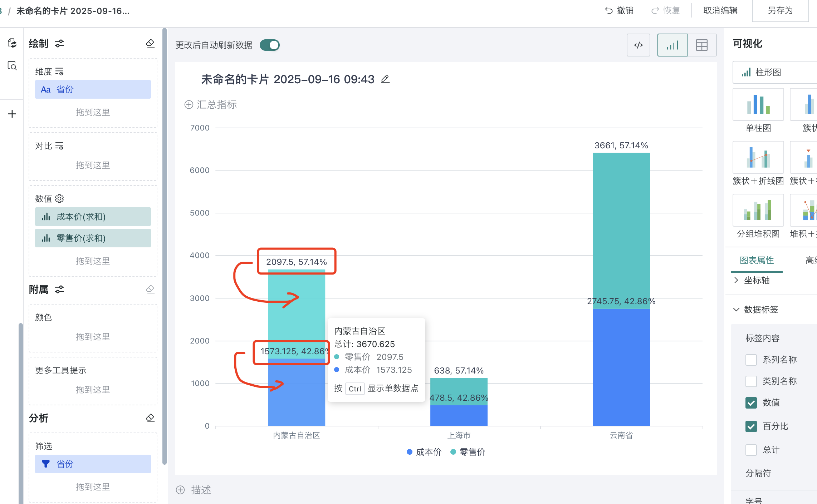Viewport: 817px width, 504px height.
Task: Clear the 绘制 section with eraser icon
Action: (150, 43)
